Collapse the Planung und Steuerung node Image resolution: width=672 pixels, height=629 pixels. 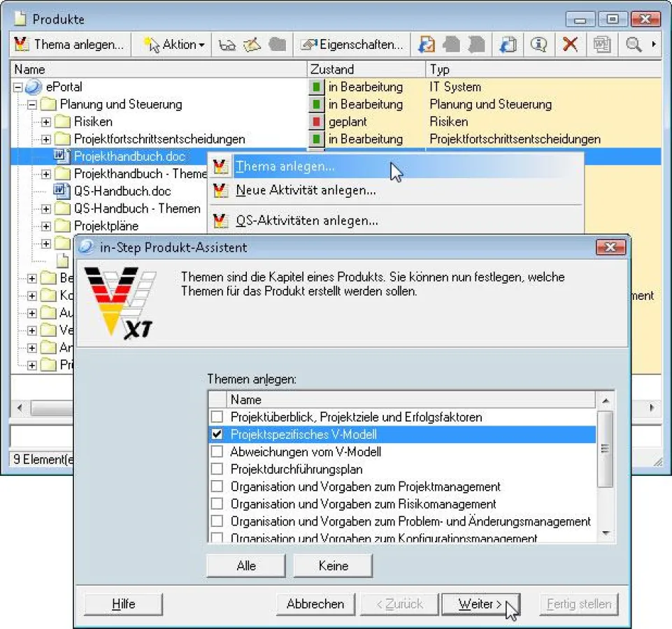[x=32, y=105]
